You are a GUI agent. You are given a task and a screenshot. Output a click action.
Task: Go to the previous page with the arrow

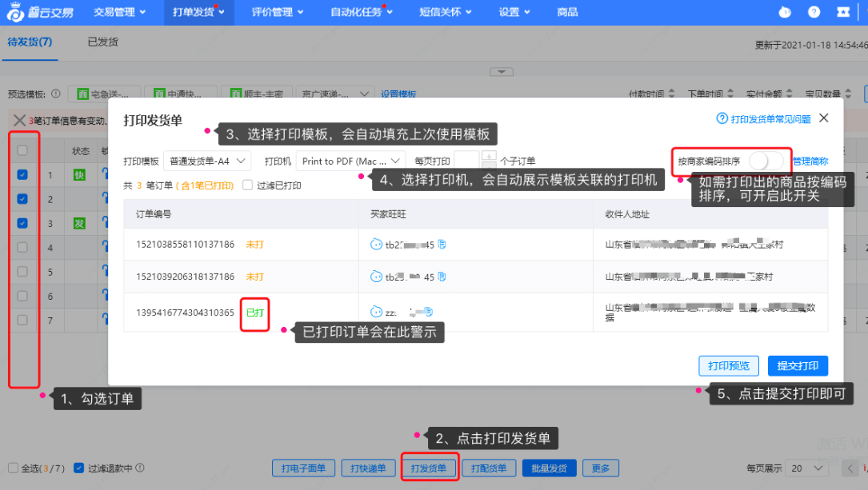point(850,468)
